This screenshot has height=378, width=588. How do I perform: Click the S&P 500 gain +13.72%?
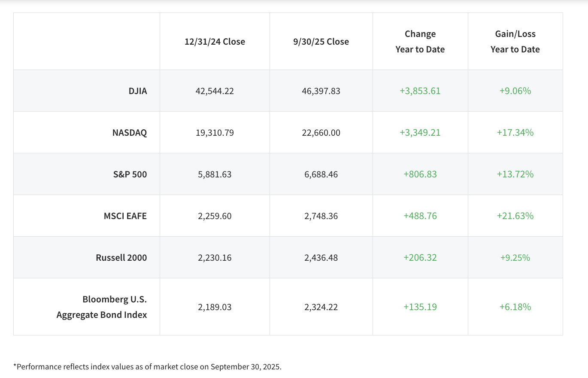(515, 174)
